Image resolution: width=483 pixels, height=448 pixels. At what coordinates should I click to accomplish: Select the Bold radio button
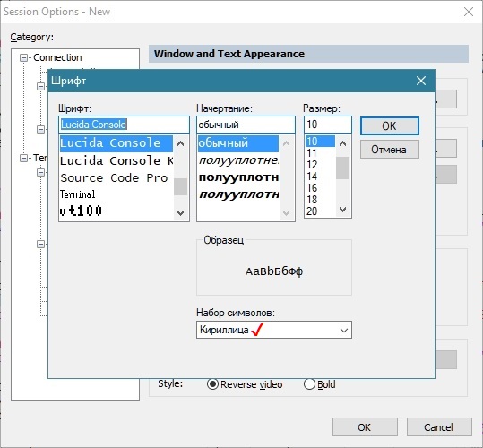coord(309,384)
